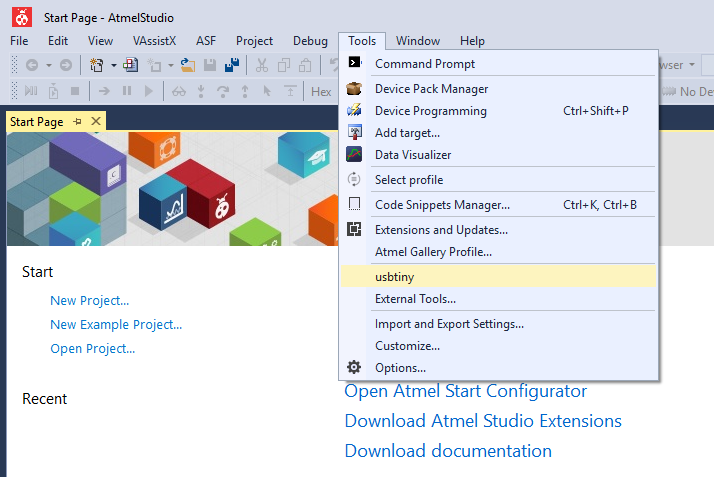Open Code Snippets Manager... entry
Image resolution: width=714 pixels, height=477 pixels.
click(498, 205)
